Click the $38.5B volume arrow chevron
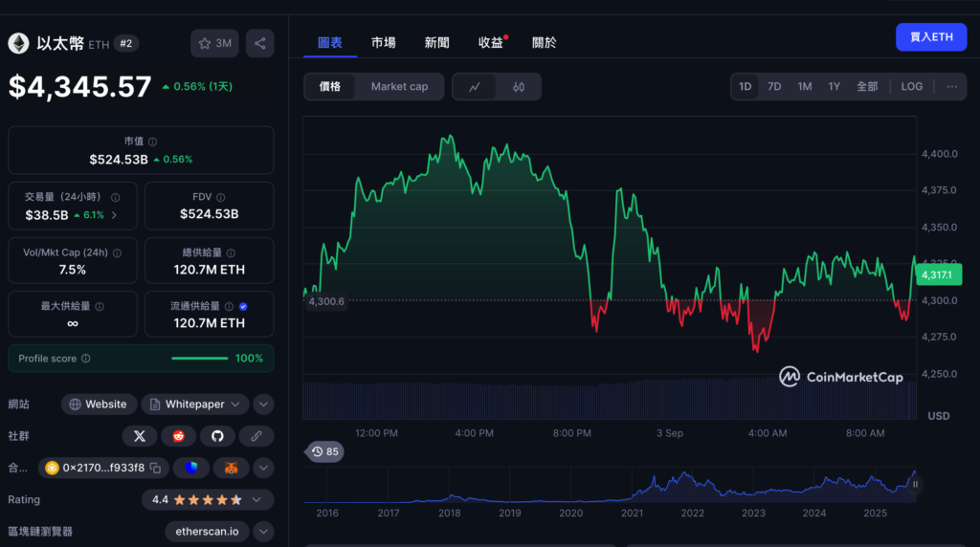This screenshot has height=547, width=980. coord(115,215)
